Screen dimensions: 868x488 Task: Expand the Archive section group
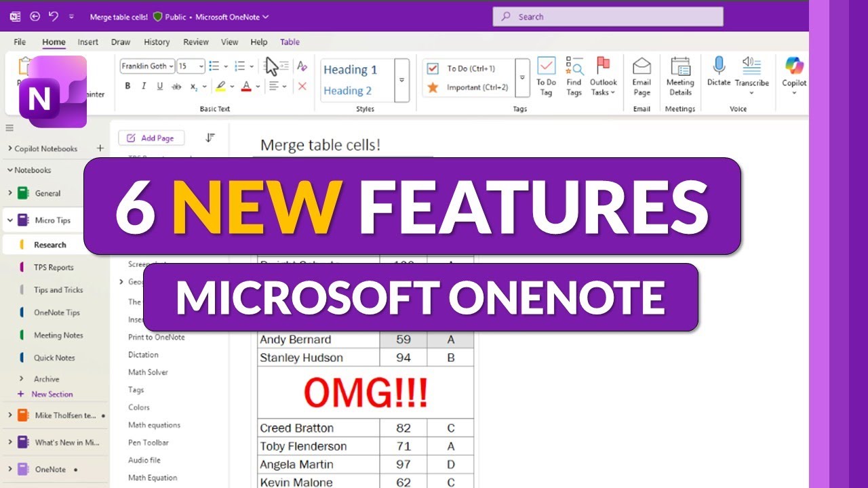[21, 379]
